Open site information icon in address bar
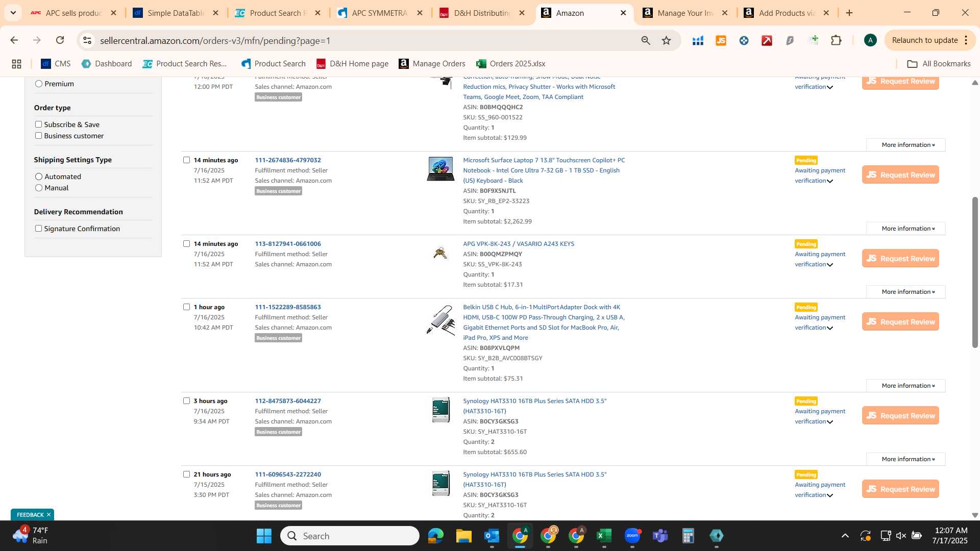The image size is (980, 551). click(87, 40)
